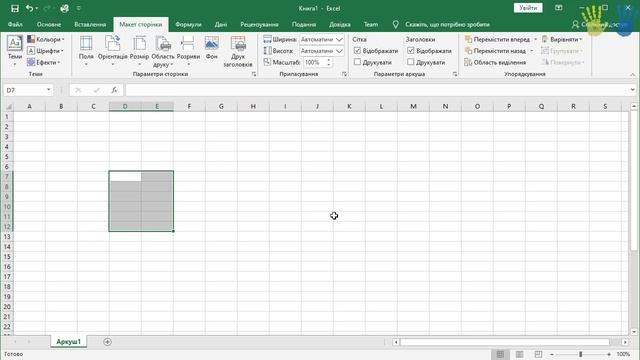Open Print Titles (Друк заголовків)
This screenshot has width=640, height=360.
[238, 51]
